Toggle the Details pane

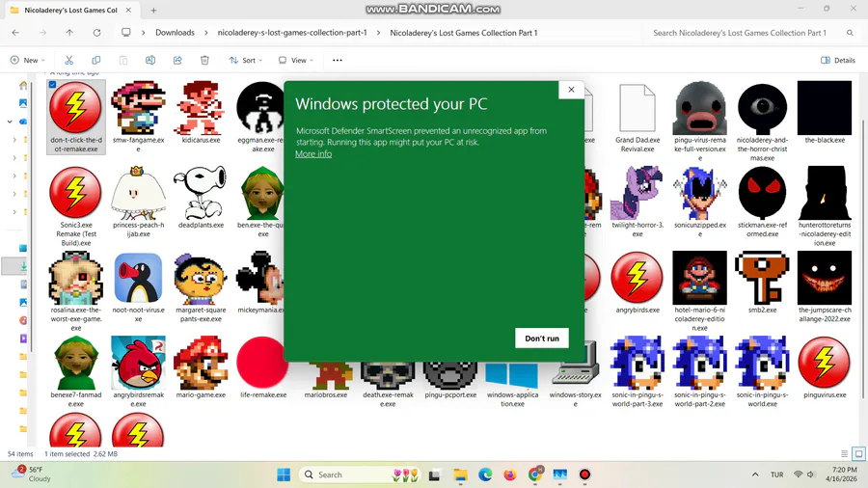point(837,61)
